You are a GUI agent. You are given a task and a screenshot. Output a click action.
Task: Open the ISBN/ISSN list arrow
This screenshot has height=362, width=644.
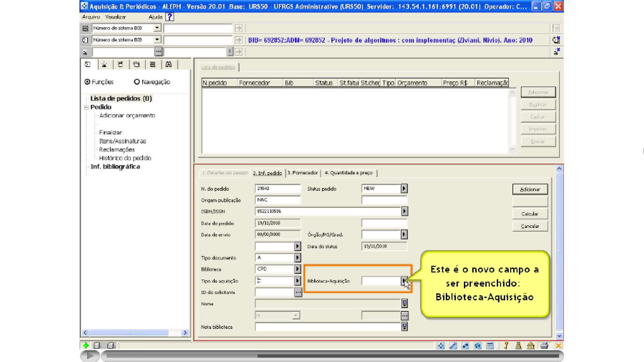[x=405, y=211]
